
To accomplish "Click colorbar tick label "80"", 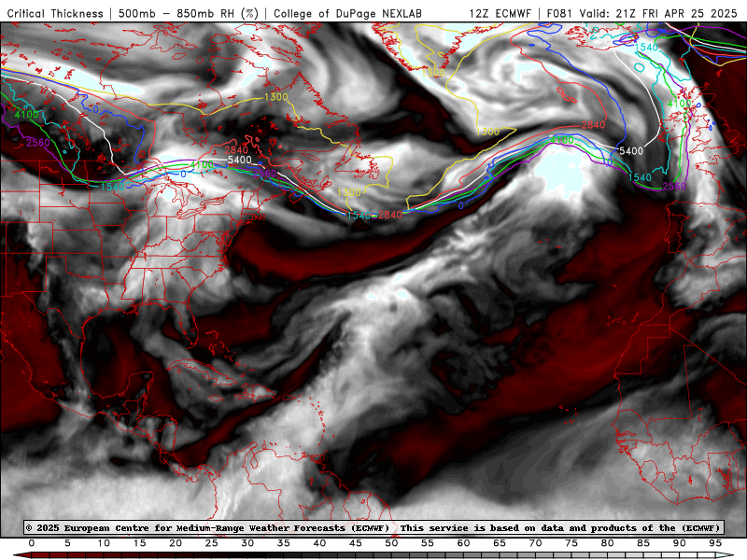I will tap(608, 543).
